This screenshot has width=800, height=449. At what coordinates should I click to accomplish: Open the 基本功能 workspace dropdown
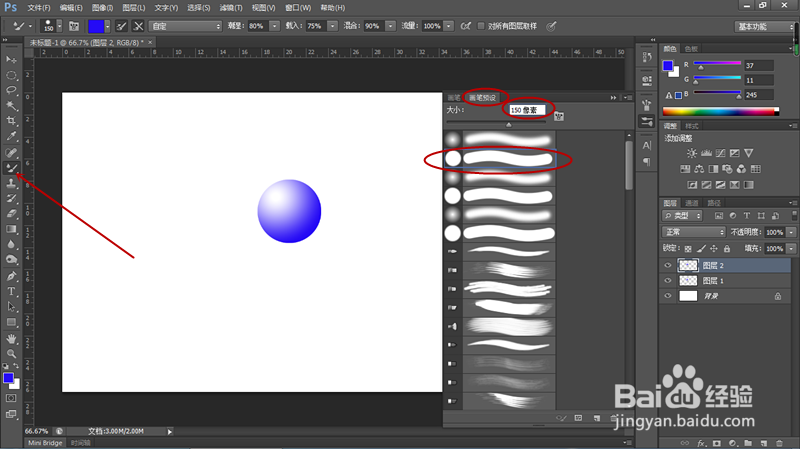click(764, 27)
